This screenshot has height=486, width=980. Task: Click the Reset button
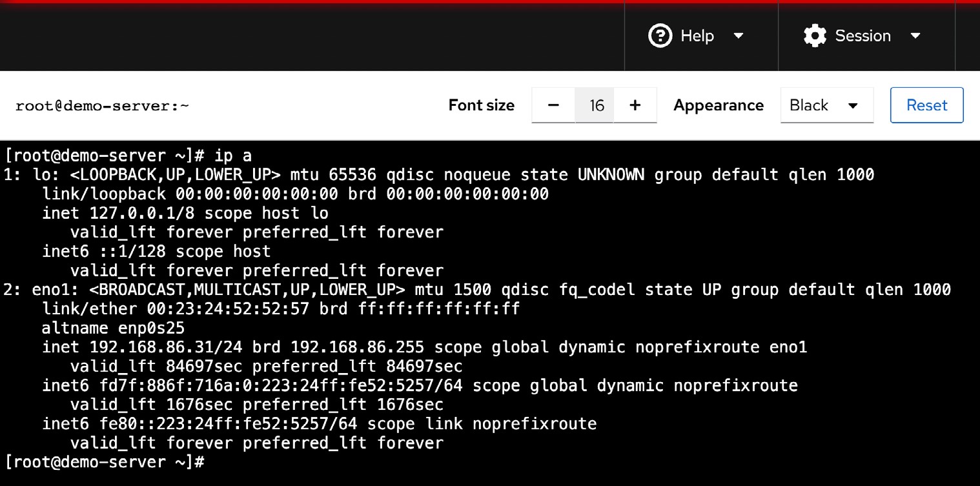tap(927, 105)
